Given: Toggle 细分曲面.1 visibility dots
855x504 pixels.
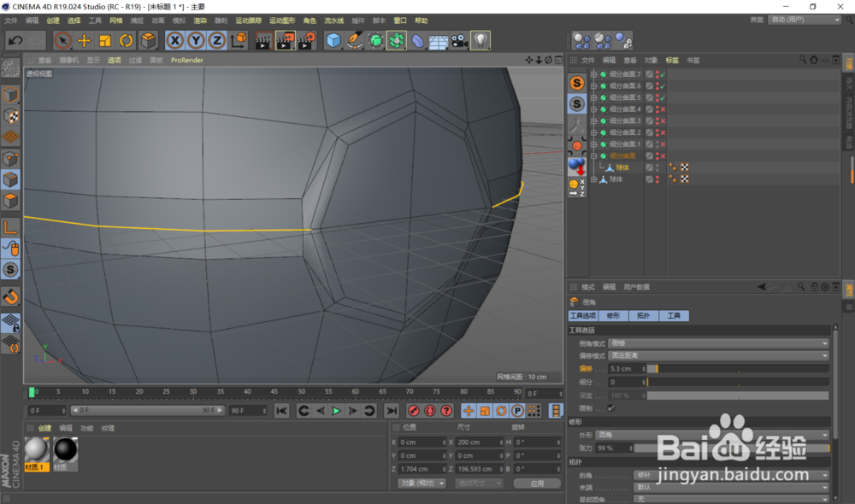Looking at the screenshot, I should 657,144.
